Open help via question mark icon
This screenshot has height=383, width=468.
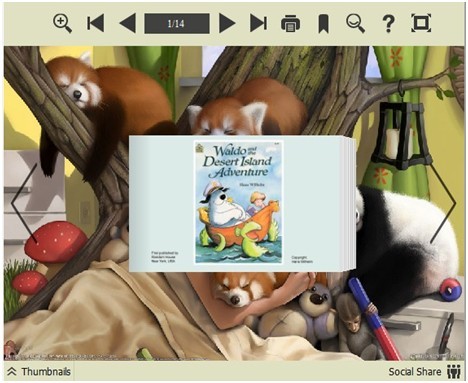388,24
